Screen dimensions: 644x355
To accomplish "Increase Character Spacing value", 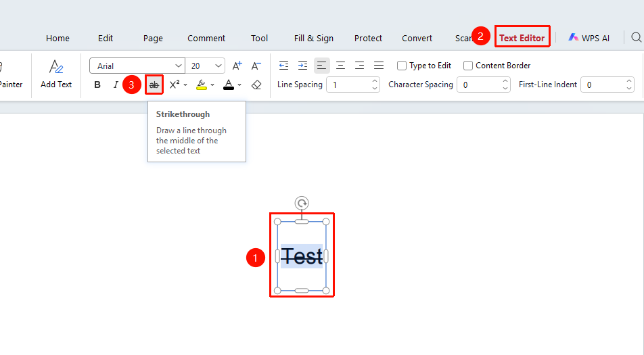I will point(505,81).
